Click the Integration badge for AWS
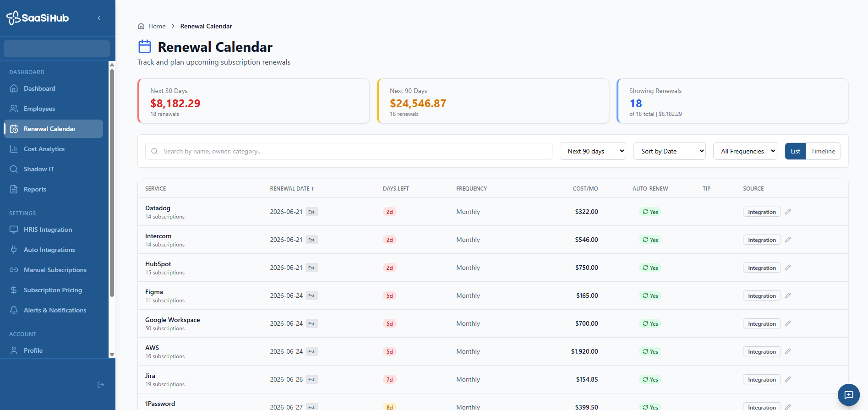Viewport: 868px width, 410px height. click(762, 352)
